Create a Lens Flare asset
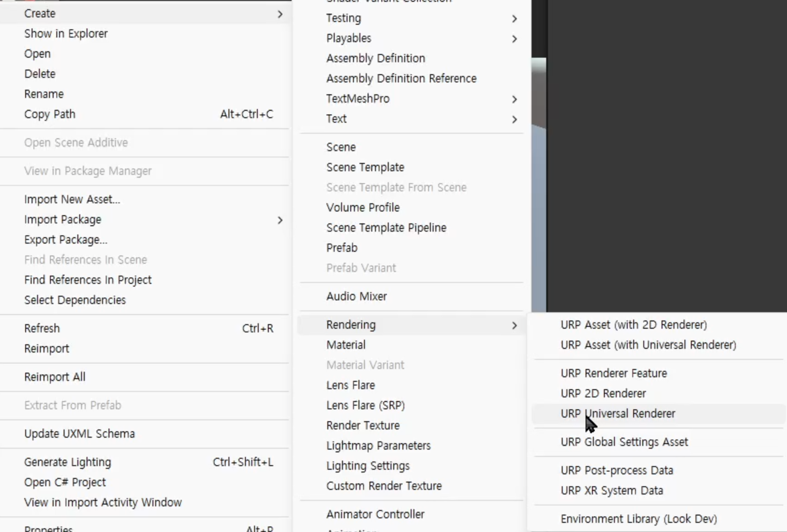Image resolution: width=787 pixels, height=532 pixels. click(x=411, y=385)
